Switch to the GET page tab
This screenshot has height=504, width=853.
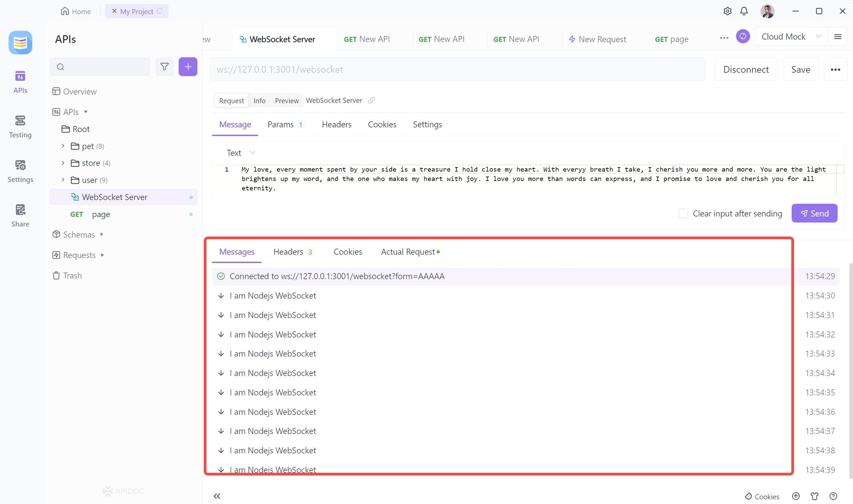pyautogui.click(x=671, y=39)
